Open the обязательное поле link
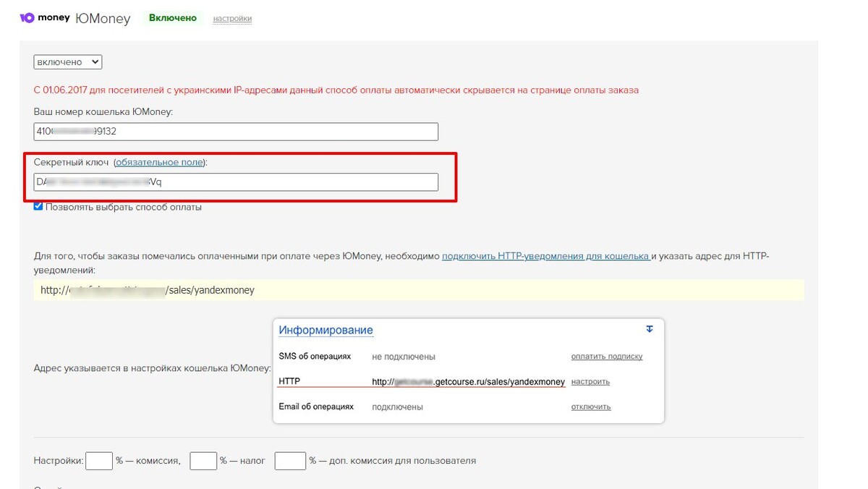 tap(159, 163)
